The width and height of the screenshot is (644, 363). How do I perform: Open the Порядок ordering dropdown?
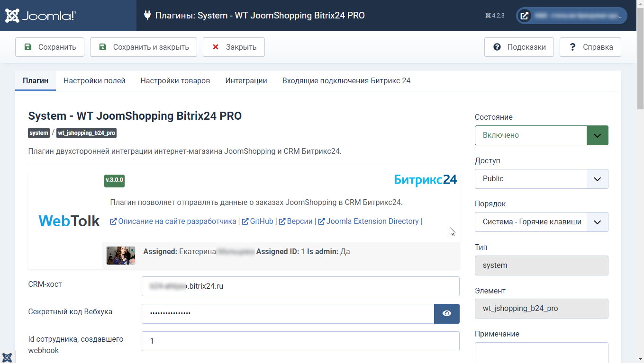click(541, 222)
